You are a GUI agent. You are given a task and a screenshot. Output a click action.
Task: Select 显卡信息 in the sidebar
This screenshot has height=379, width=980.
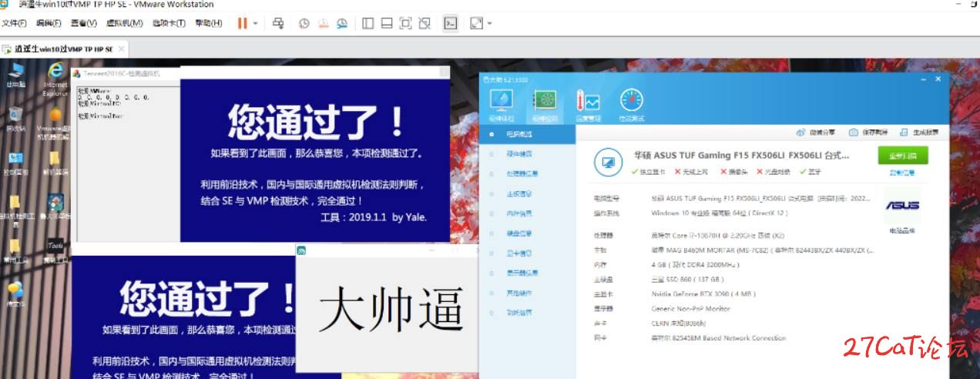pyautogui.click(x=527, y=253)
